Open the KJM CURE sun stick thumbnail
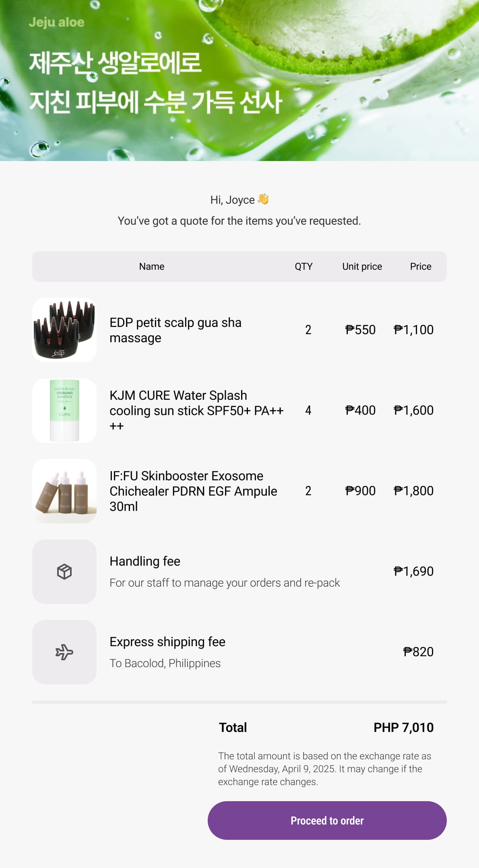Image resolution: width=479 pixels, height=868 pixels. [x=64, y=411]
